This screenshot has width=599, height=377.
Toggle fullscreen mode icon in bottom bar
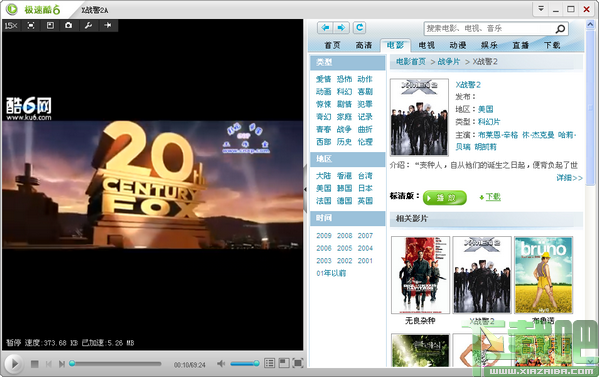pyautogui.click(x=298, y=363)
